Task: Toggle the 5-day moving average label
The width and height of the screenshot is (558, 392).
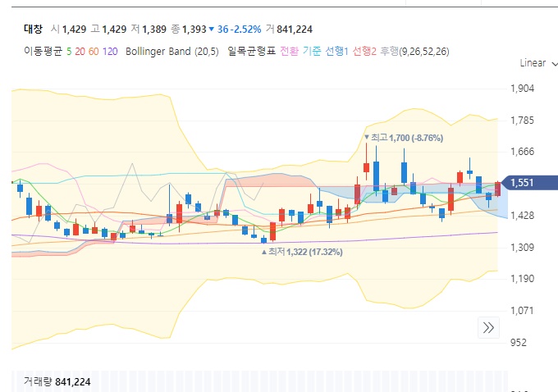Action: pyautogui.click(x=69, y=52)
